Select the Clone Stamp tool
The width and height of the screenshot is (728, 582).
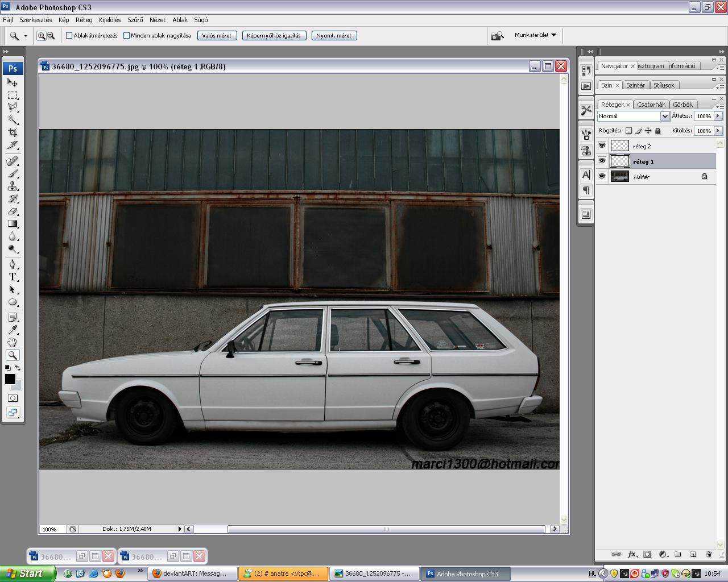(13, 186)
